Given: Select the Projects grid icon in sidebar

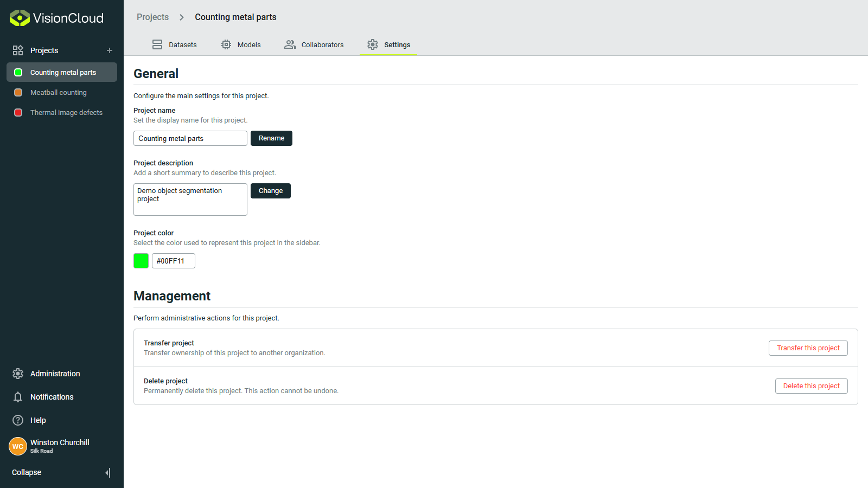Looking at the screenshot, I should [18, 50].
